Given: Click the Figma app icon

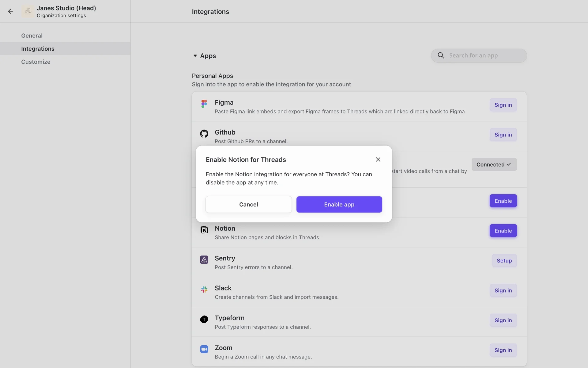Looking at the screenshot, I should point(204,104).
